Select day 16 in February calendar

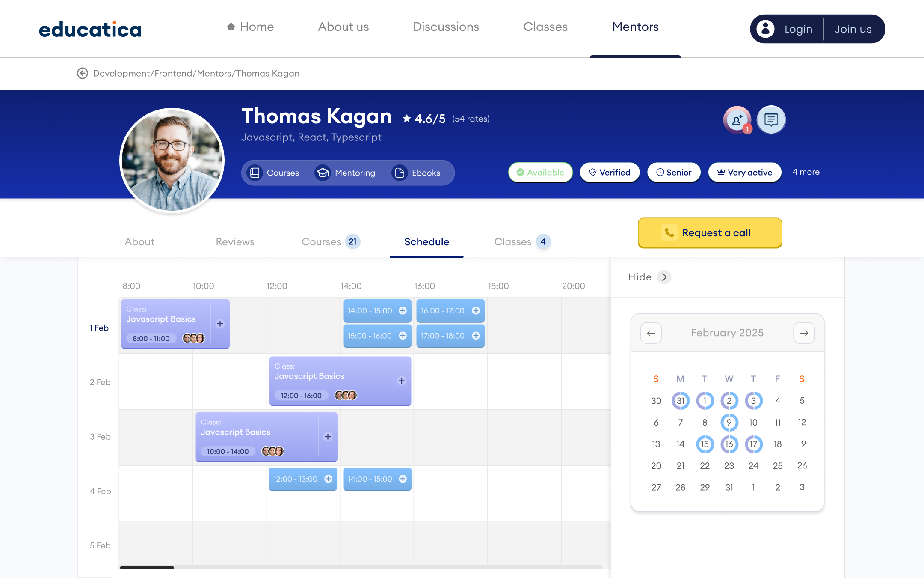click(729, 444)
